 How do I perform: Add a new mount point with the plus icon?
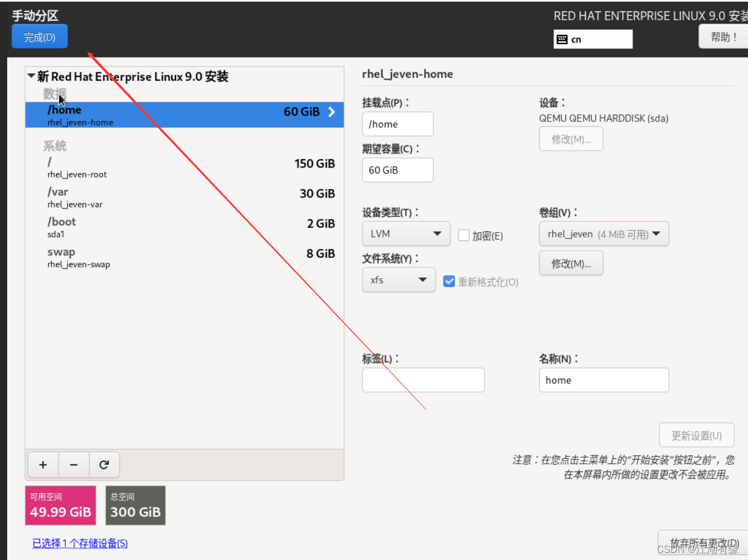point(42,465)
